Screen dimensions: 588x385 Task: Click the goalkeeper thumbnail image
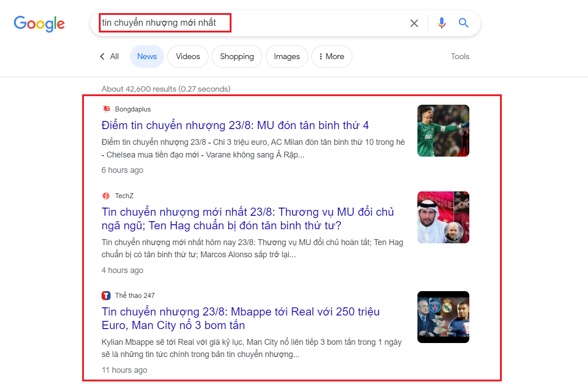coord(443,131)
